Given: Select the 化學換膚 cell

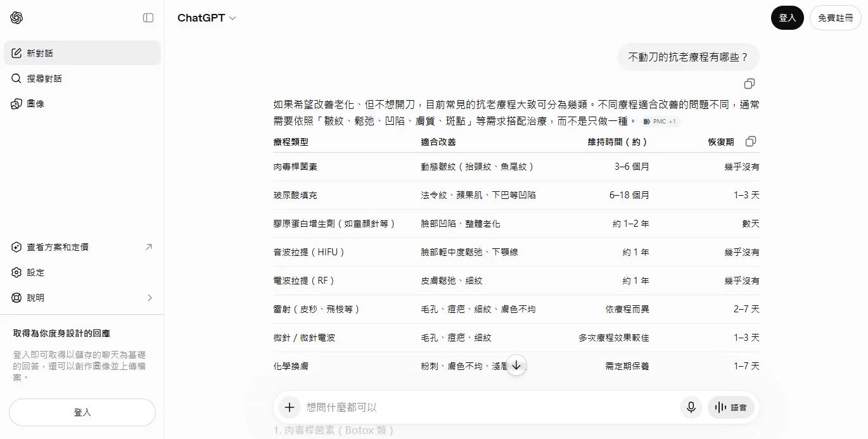Looking at the screenshot, I should pos(291,366).
